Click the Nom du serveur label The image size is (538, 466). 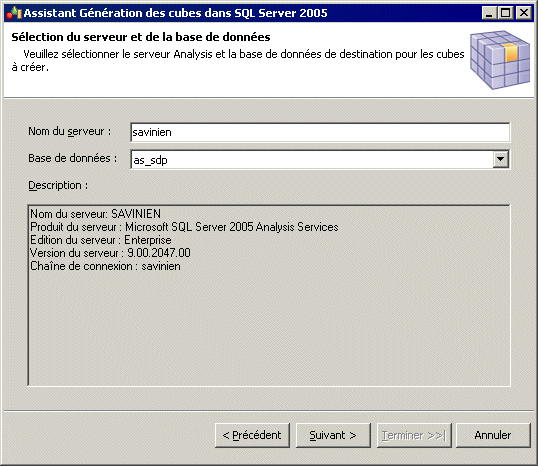(x=70, y=131)
